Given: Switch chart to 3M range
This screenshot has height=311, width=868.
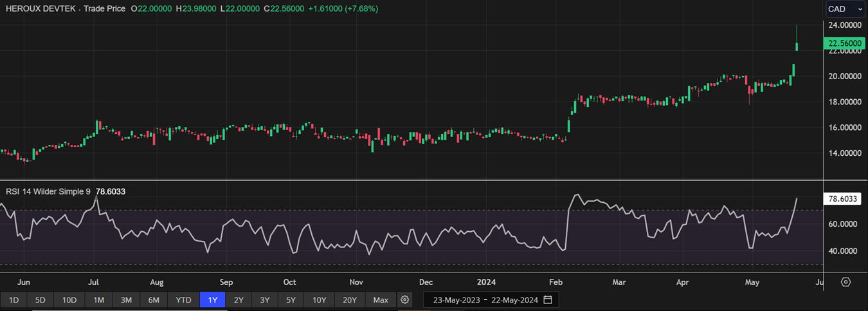Looking at the screenshot, I should click(126, 300).
